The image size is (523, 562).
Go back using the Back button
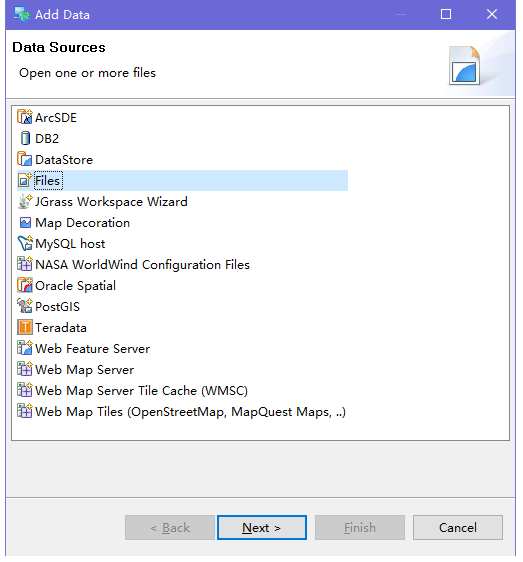[x=170, y=527]
